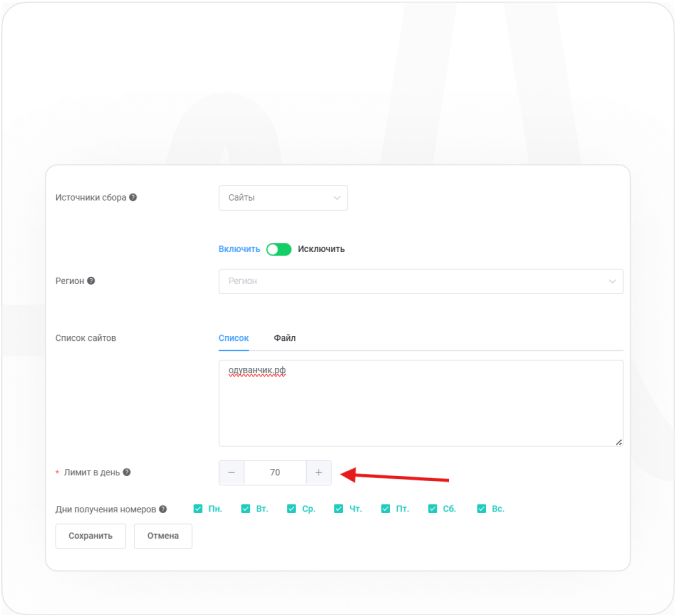Switch to the Файл tab
This screenshot has width=675, height=615.
284,338
